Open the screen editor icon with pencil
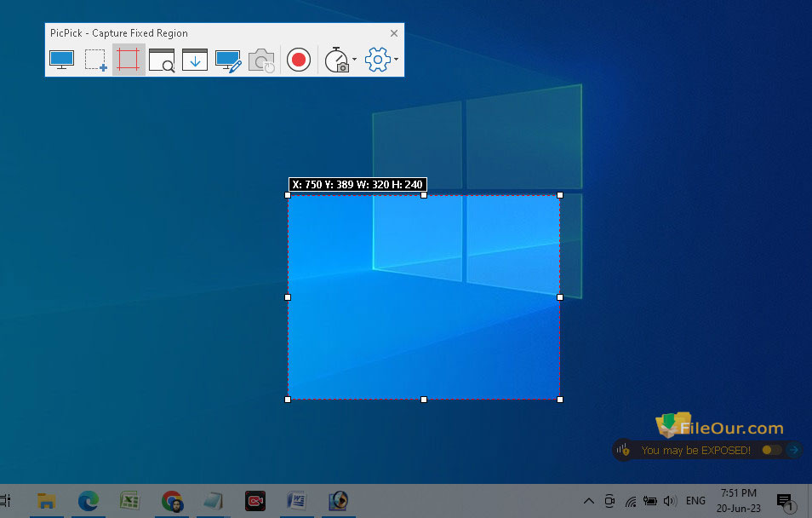The height and width of the screenshot is (518, 812). (x=228, y=60)
